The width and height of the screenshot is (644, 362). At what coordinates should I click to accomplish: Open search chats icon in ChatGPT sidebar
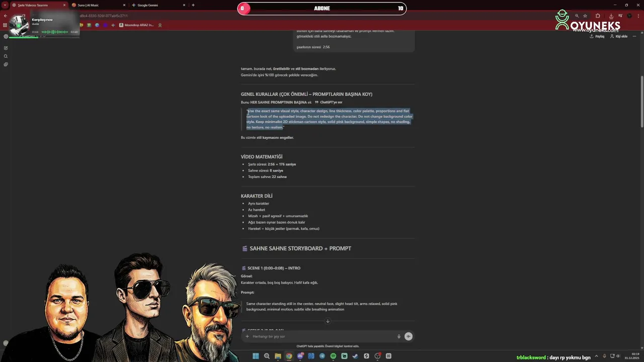click(x=6, y=56)
